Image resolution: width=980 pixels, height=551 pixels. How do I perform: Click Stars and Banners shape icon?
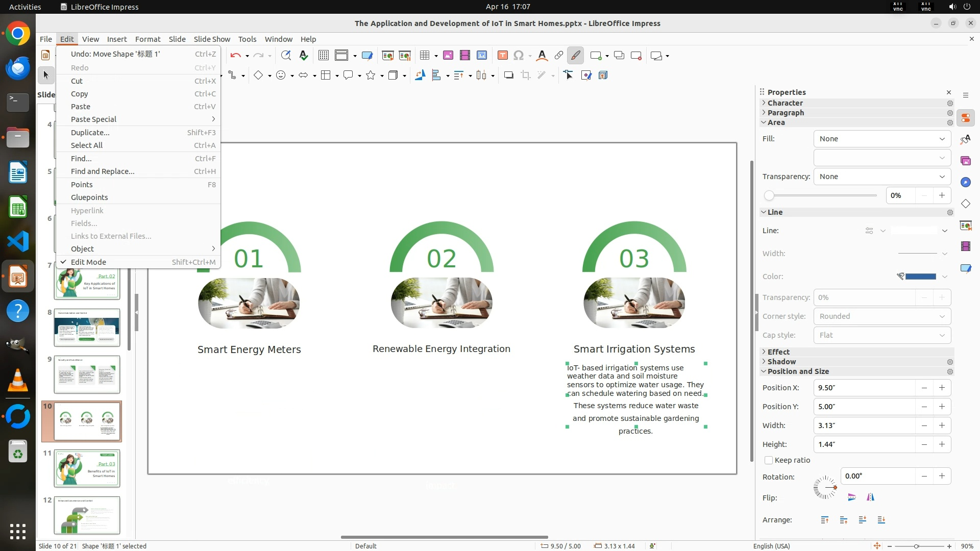[371, 76]
